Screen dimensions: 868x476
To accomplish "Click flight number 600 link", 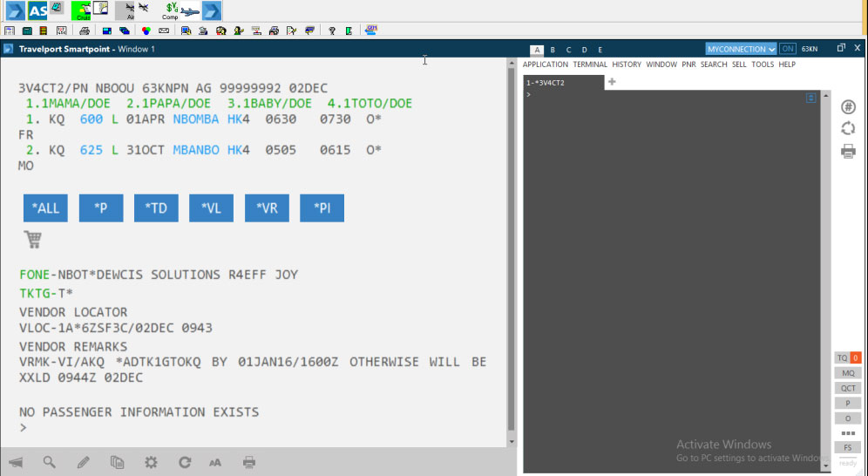I will (x=92, y=119).
